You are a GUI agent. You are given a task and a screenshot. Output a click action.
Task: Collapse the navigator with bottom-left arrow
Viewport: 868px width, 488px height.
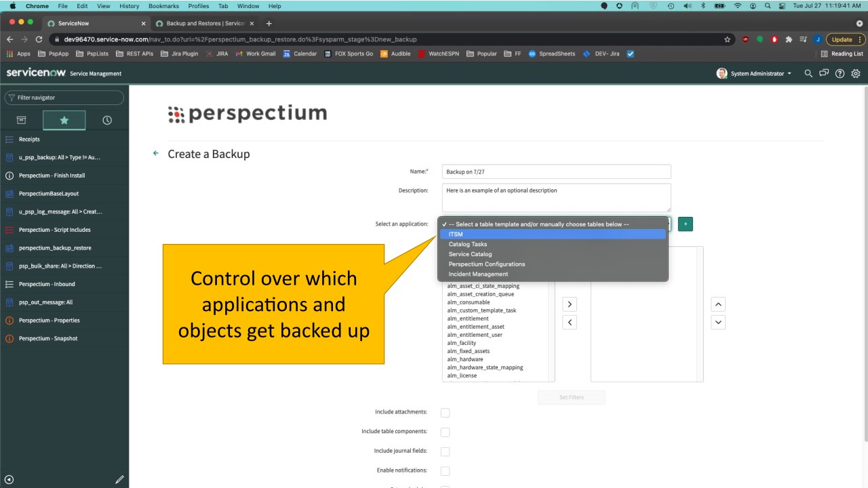click(x=9, y=479)
